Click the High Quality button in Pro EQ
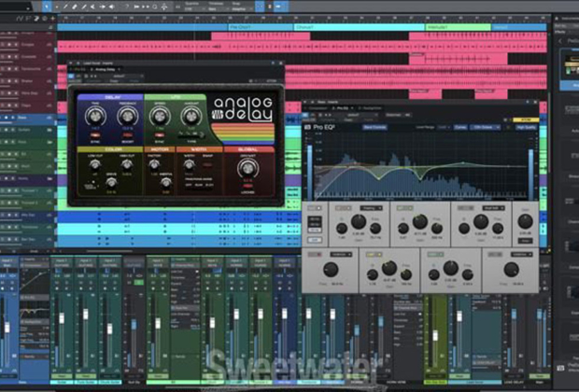 pyautogui.click(x=526, y=127)
